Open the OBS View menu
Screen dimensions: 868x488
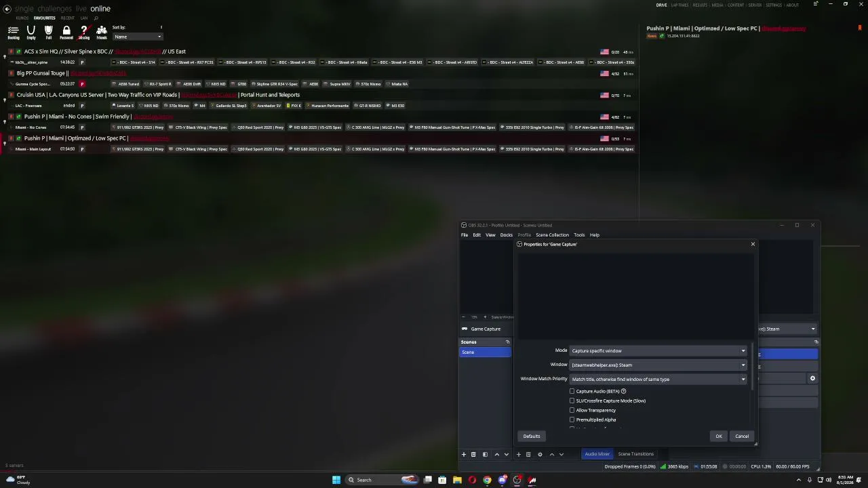click(x=490, y=235)
